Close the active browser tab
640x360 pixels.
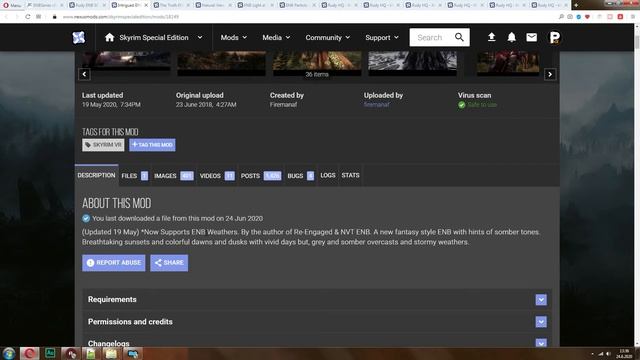tap(146, 5)
